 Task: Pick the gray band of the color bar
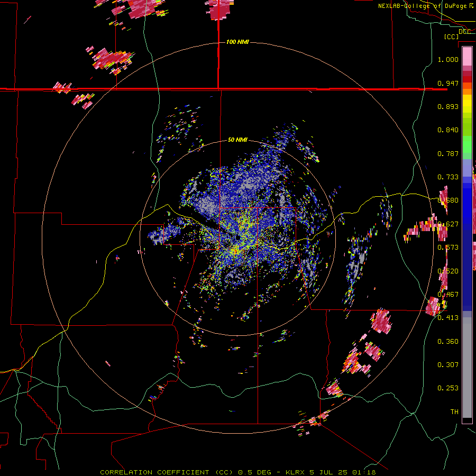467,368
